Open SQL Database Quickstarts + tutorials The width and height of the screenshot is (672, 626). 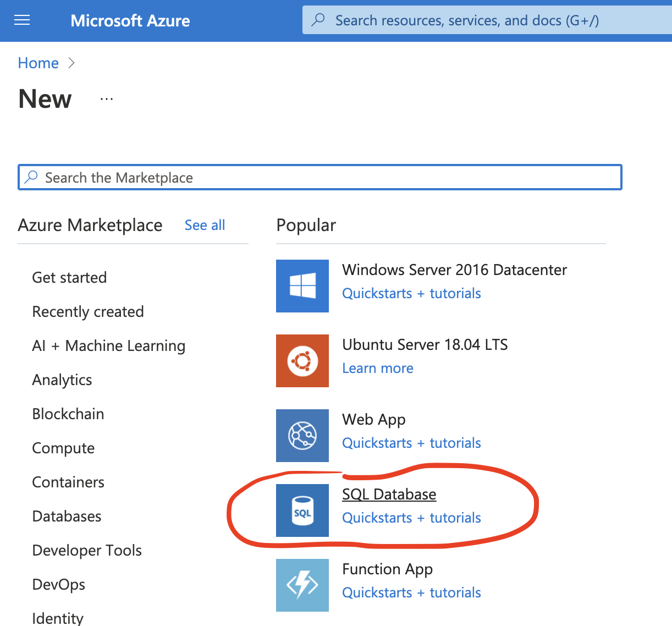click(411, 518)
